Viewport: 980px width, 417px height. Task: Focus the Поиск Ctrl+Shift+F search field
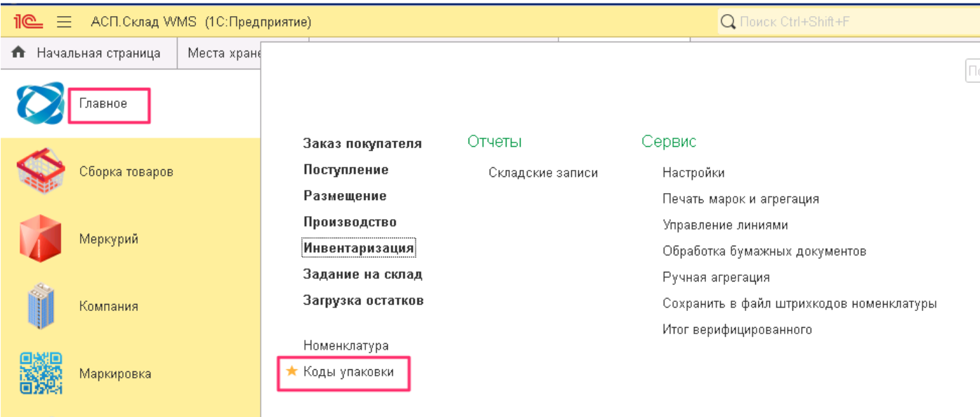848,22
